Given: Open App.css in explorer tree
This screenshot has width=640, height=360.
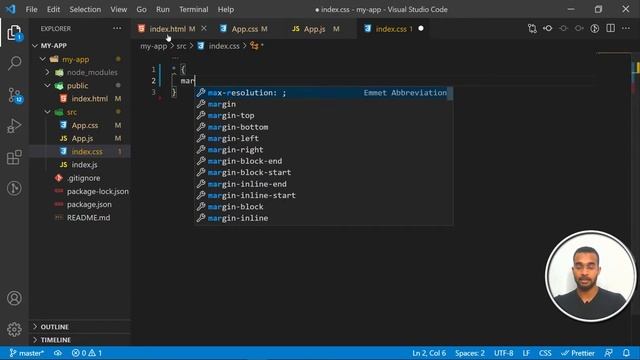Looking at the screenshot, I should (x=84, y=125).
